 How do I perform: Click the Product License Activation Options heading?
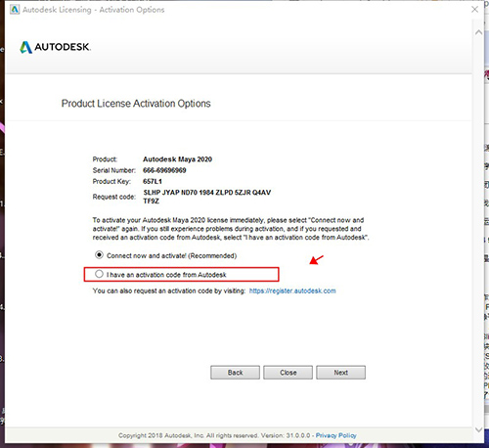click(x=136, y=104)
